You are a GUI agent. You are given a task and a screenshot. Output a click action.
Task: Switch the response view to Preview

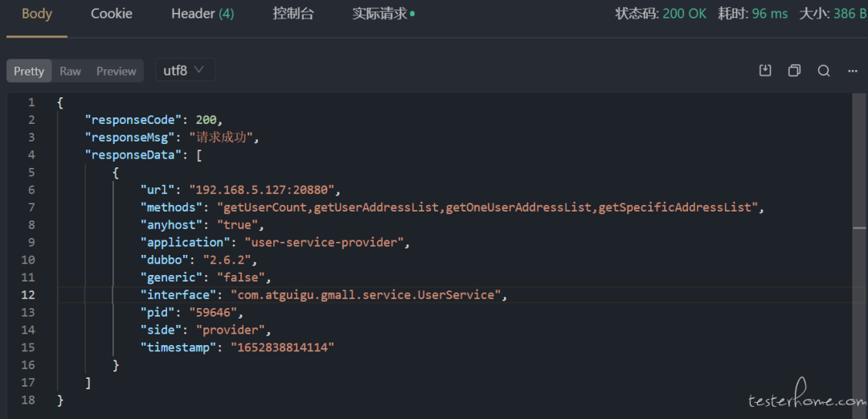click(x=117, y=71)
